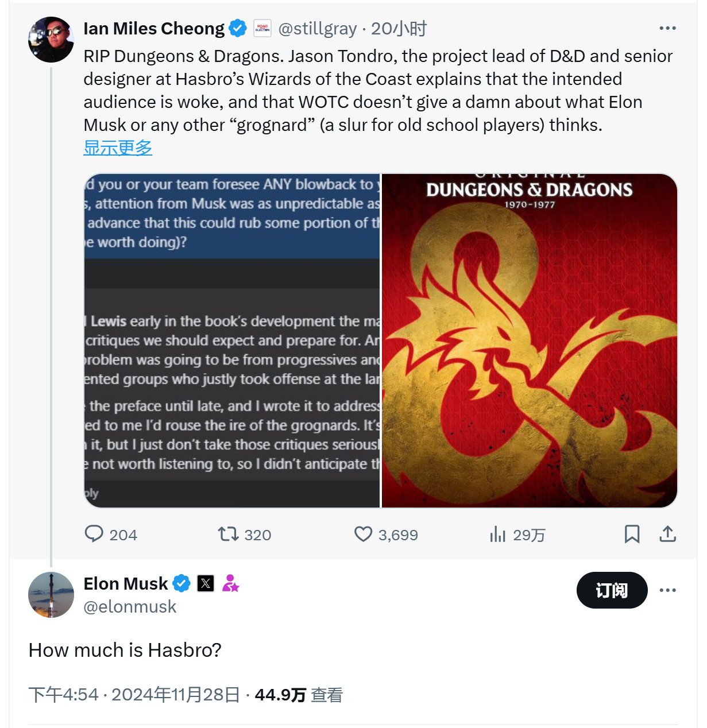Click the pink subscriber star badge
The width and height of the screenshot is (707, 728).
click(230, 583)
